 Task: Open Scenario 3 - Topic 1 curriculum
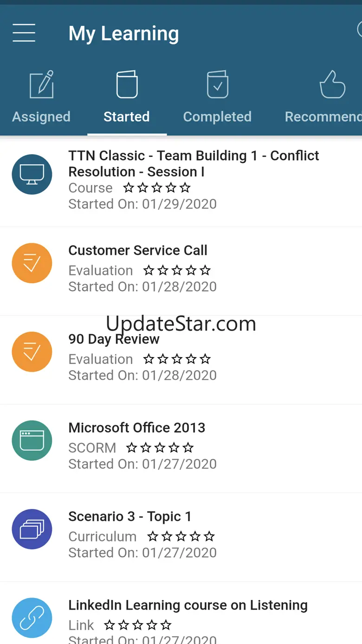[x=181, y=537]
